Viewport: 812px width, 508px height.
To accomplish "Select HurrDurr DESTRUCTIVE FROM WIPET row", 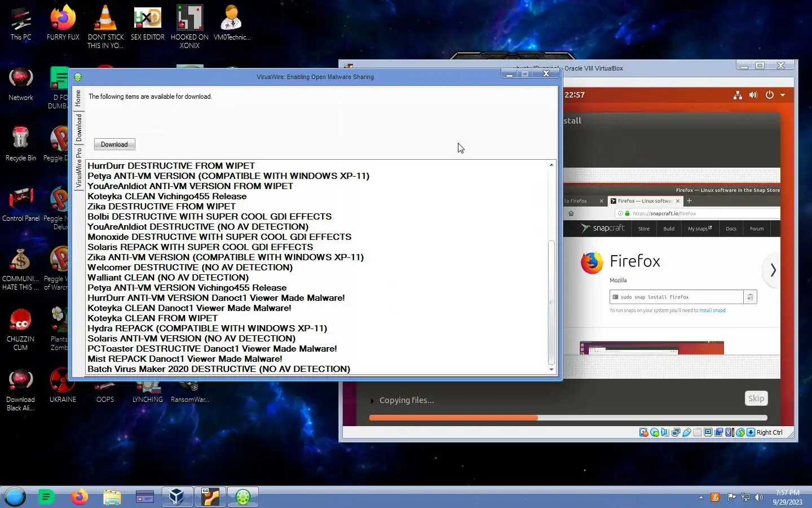I will tap(316, 166).
